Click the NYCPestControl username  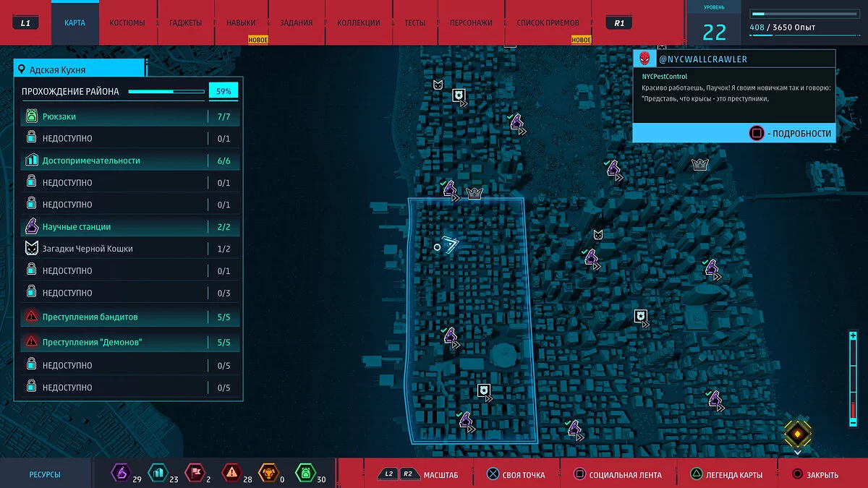(665, 76)
